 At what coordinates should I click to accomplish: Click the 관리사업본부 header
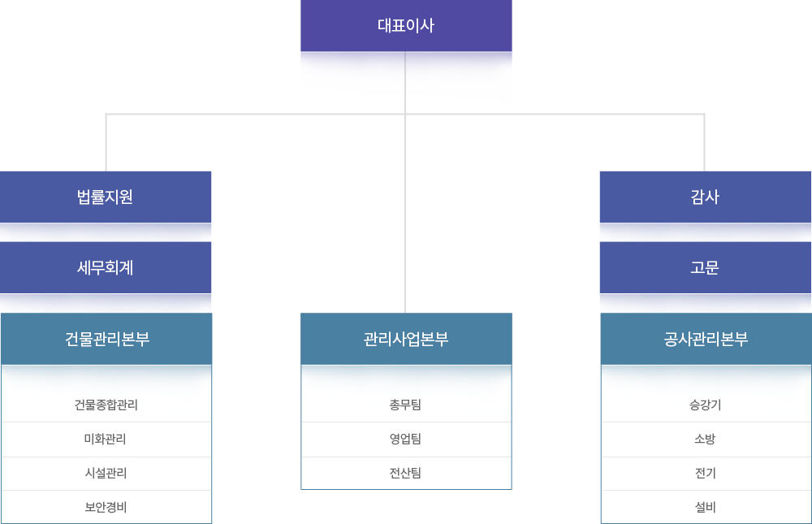pyautogui.click(x=406, y=339)
